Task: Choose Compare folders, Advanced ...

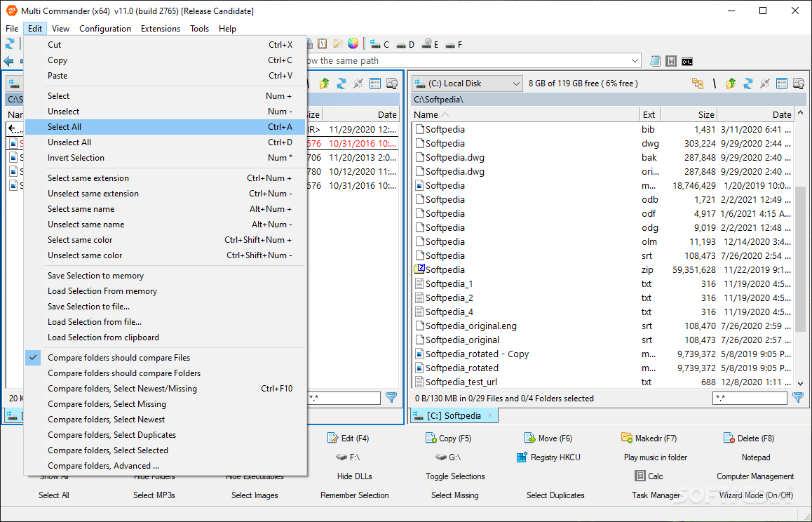Action: click(165, 465)
